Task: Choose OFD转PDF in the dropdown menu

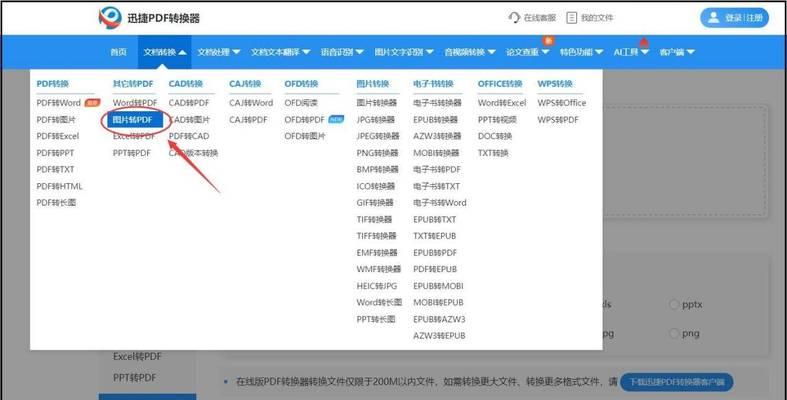Action: click(305, 119)
